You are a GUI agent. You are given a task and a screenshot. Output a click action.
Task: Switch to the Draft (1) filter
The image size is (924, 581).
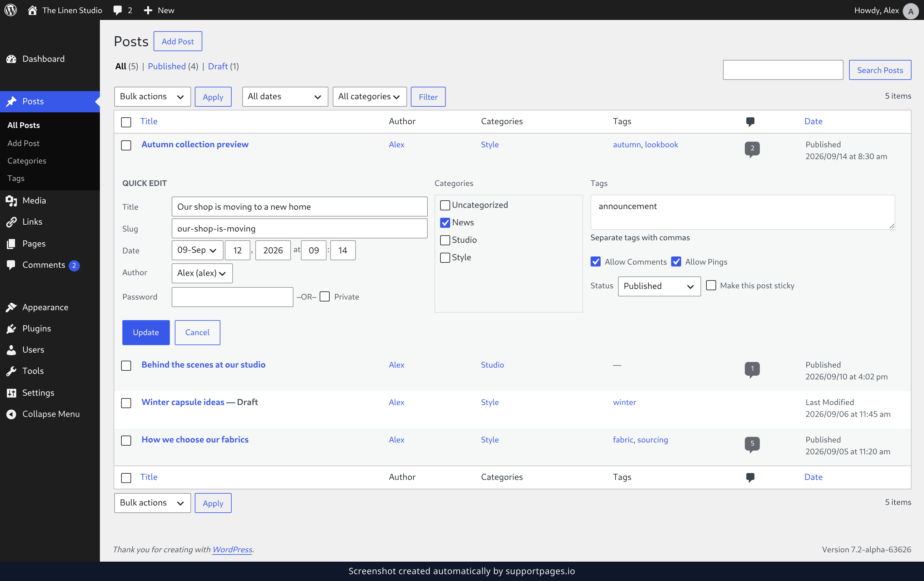[223, 66]
